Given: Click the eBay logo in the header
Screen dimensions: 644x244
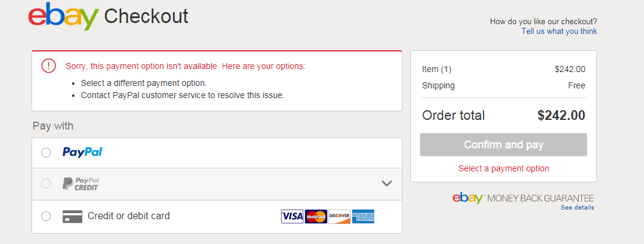Looking at the screenshot, I should (63, 16).
